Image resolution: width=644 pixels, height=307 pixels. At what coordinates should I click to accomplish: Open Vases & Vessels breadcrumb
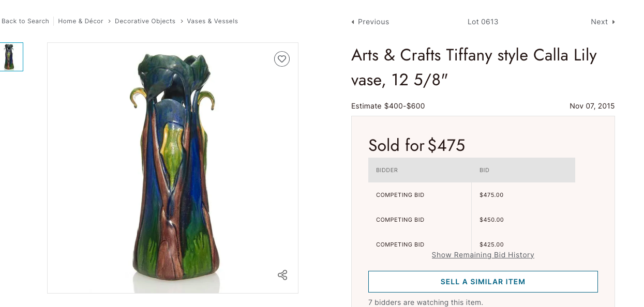pyautogui.click(x=212, y=21)
